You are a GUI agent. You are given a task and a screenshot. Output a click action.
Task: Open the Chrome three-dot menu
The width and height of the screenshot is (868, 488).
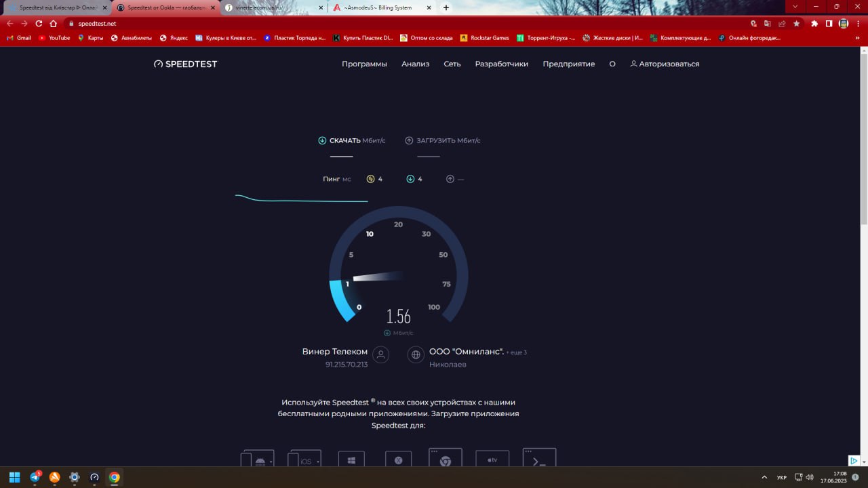click(859, 23)
